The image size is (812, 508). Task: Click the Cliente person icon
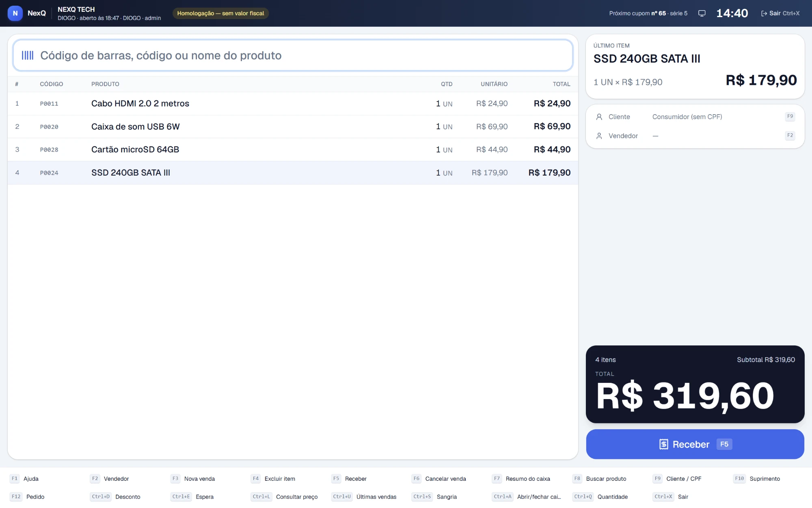tap(599, 117)
